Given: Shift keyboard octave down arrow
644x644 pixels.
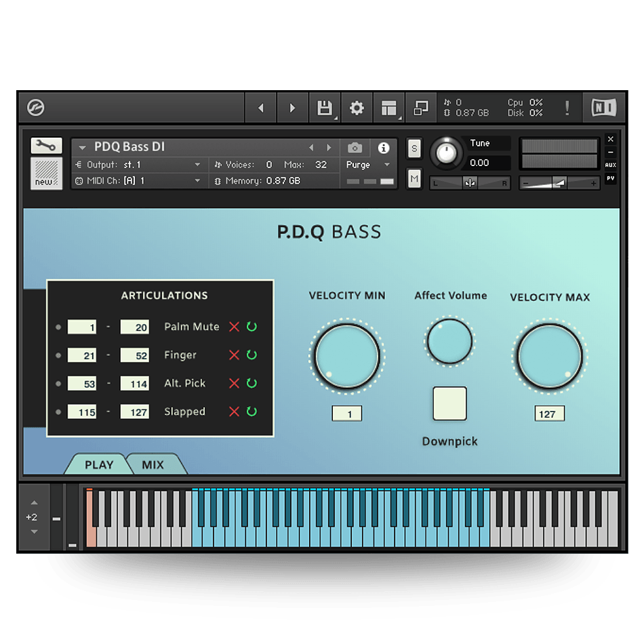Looking at the screenshot, I should (x=35, y=531).
